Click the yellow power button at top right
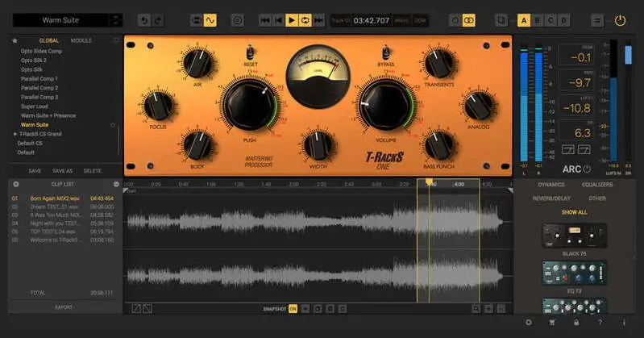 point(620,20)
